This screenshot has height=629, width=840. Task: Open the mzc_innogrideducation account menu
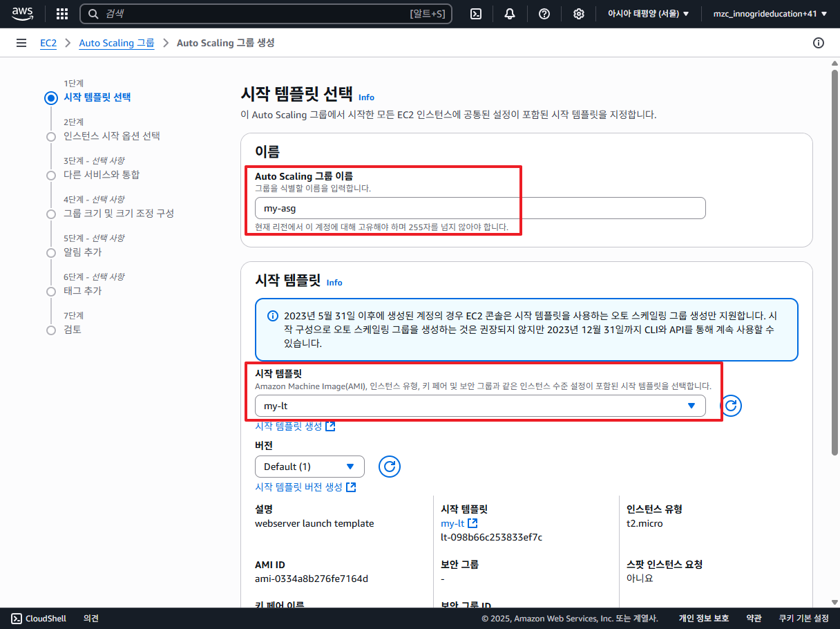pos(770,14)
